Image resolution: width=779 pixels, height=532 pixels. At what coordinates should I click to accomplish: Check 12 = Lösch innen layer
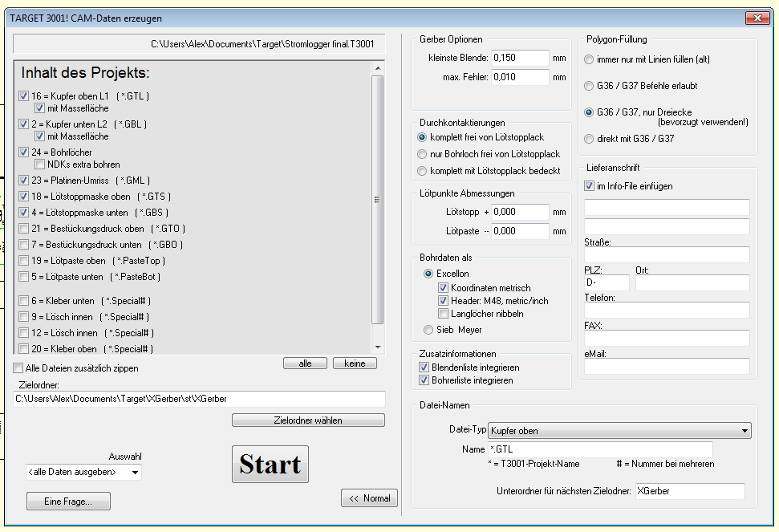point(23,333)
